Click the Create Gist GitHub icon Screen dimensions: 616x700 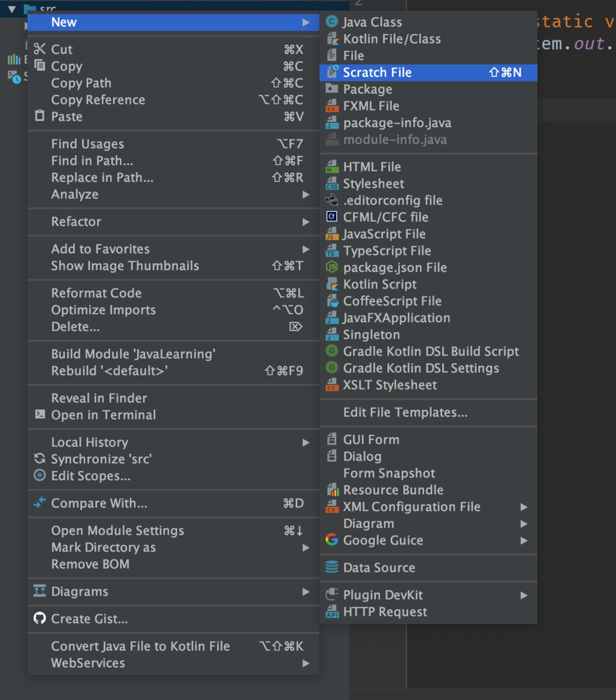40,619
